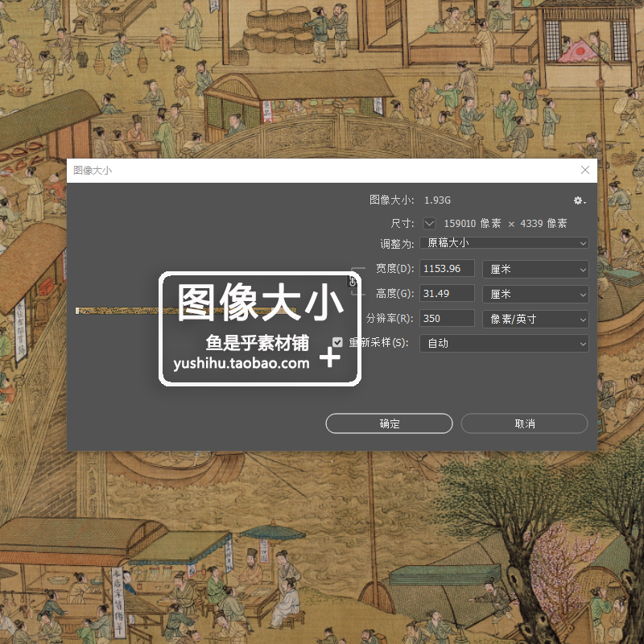Click the 调整为: label

tap(397, 244)
